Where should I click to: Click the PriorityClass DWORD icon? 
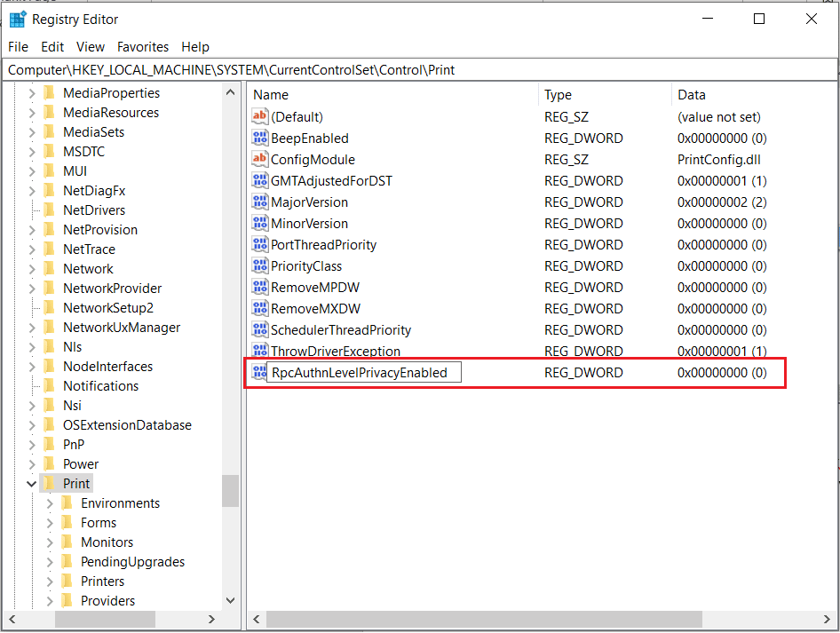259,266
